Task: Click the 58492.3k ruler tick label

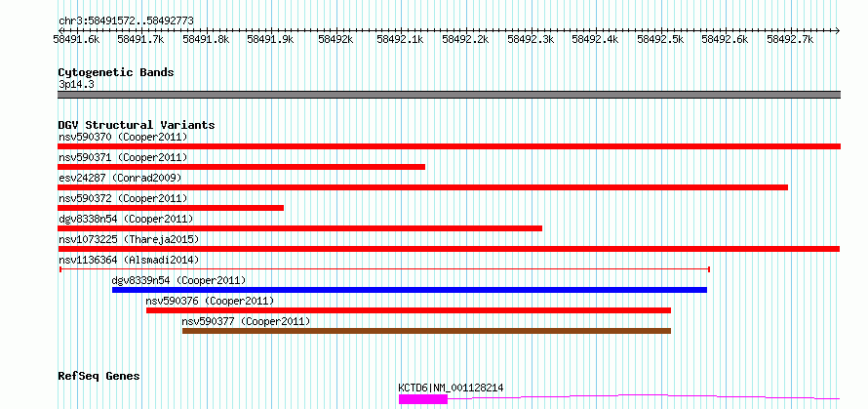Action: click(531, 39)
